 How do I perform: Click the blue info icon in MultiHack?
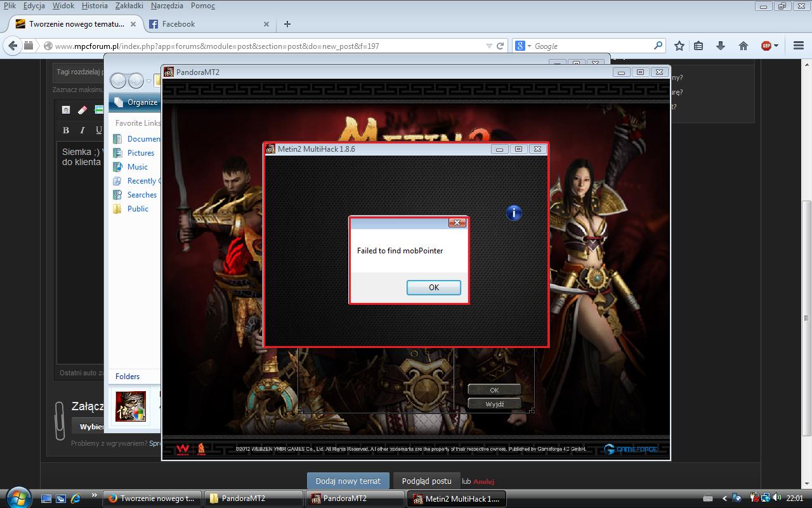(514, 213)
